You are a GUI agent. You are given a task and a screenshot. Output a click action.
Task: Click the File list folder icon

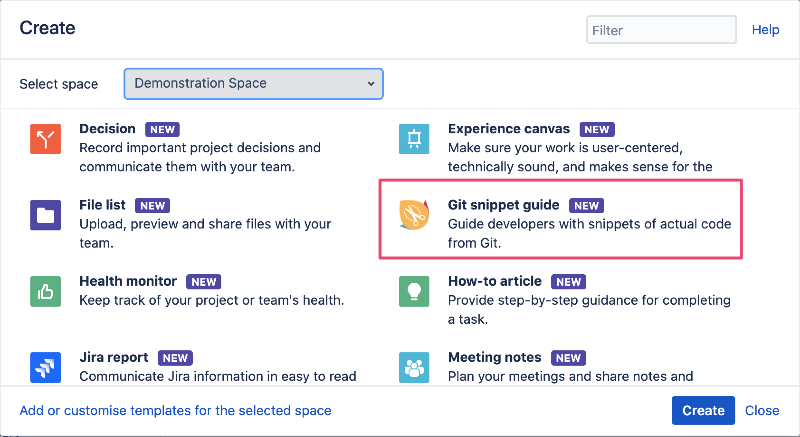tap(46, 215)
